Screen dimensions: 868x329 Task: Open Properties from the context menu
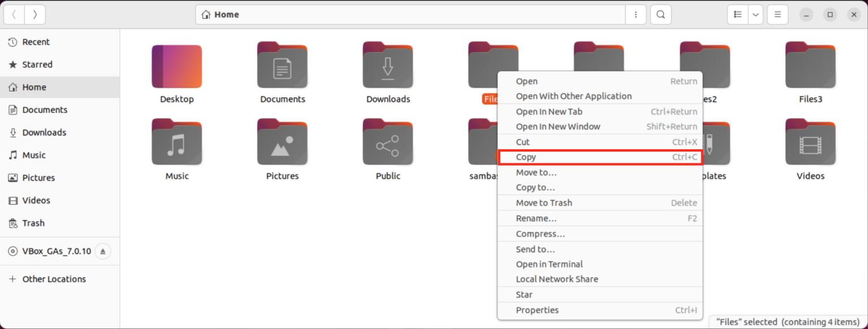(537, 310)
